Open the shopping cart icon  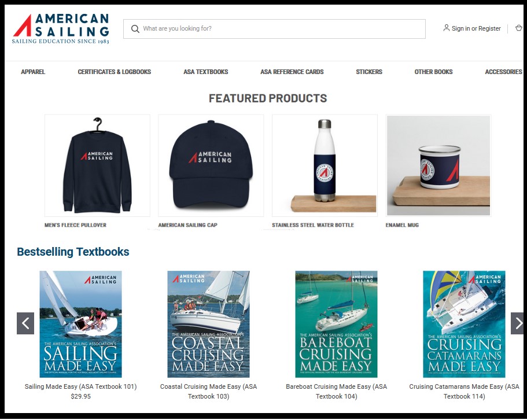519,28
